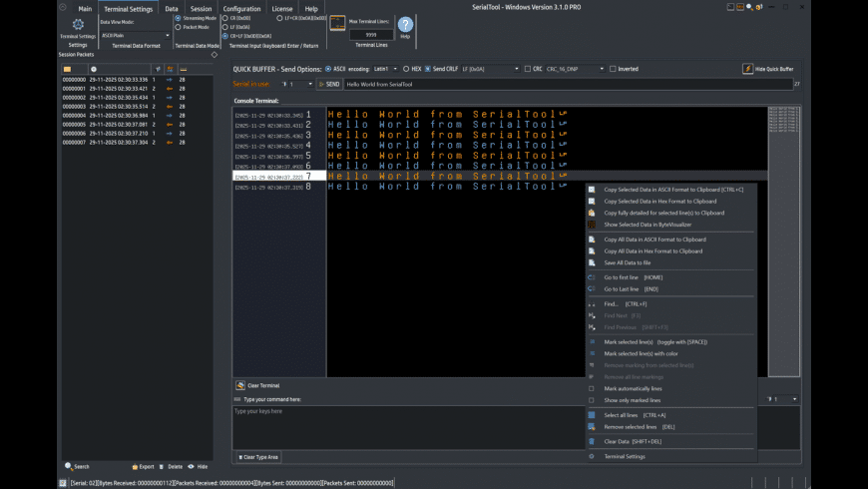868x489 pixels.
Task: Open Latin1 encoding dropdown
Action: tap(385, 69)
